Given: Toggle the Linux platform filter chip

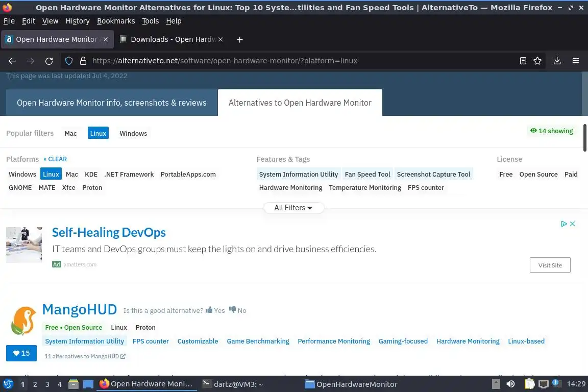Looking at the screenshot, I should pyautogui.click(x=51, y=174).
